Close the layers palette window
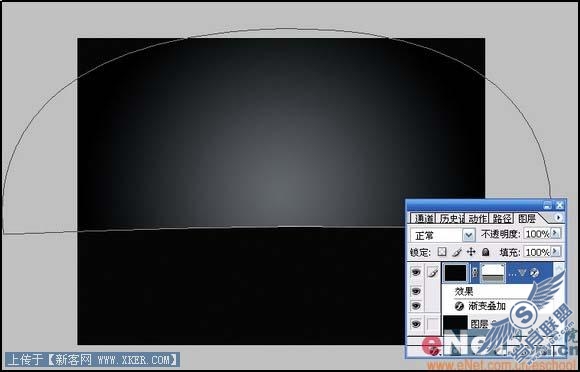The height and width of the screenshot is (372, 580). (x=560, y=205)
